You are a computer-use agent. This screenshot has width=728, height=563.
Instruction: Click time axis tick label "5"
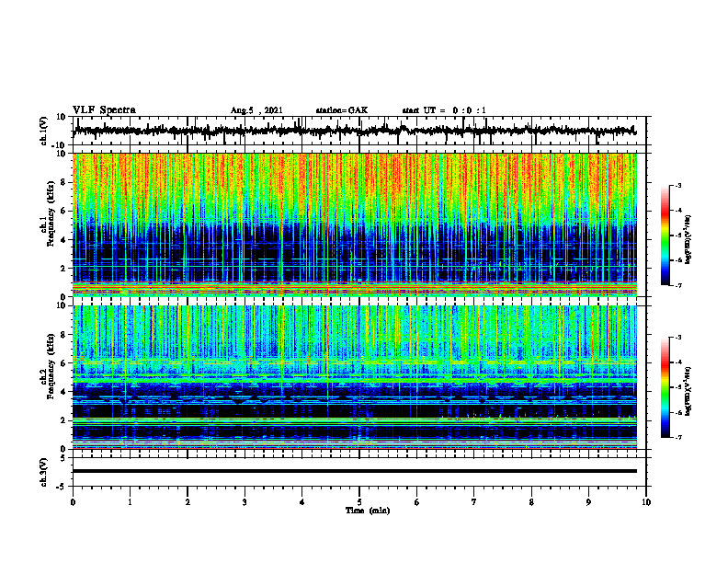(359, 502)
